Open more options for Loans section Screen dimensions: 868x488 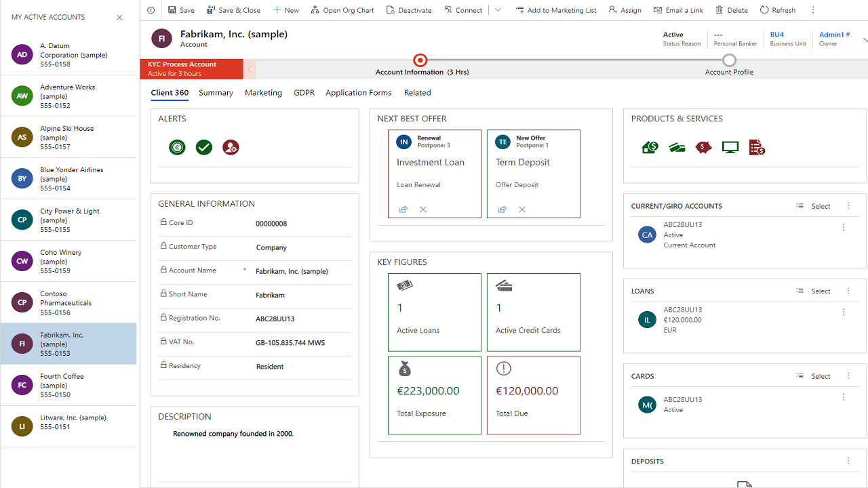(x=848, y=291)
